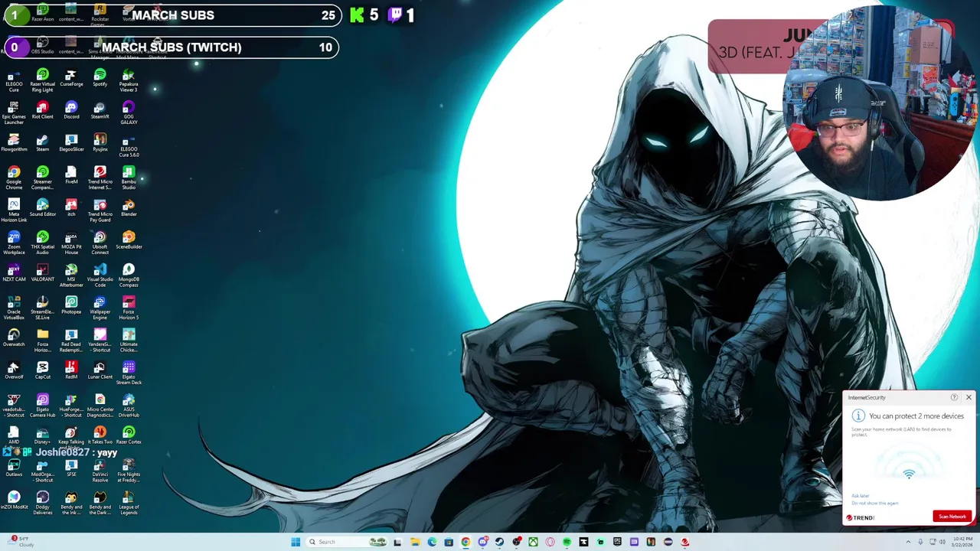Open the Pepakura Viewer 3 shortcut
The image size is (980, 551).
click(x=129, y=80)
